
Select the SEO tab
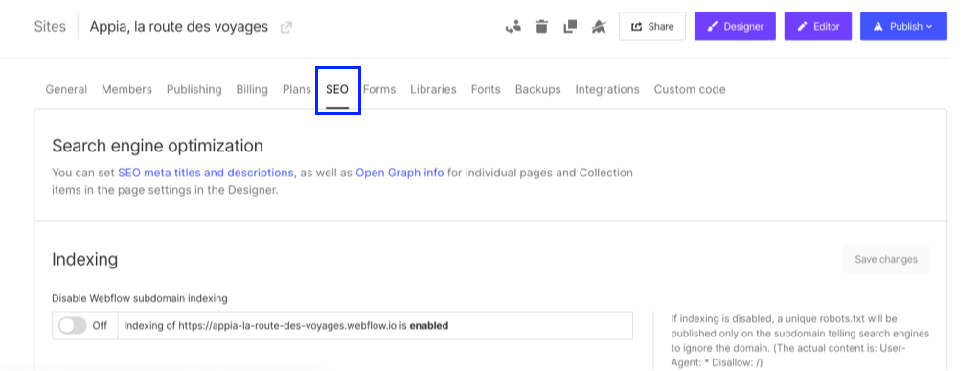click(337, 89)
